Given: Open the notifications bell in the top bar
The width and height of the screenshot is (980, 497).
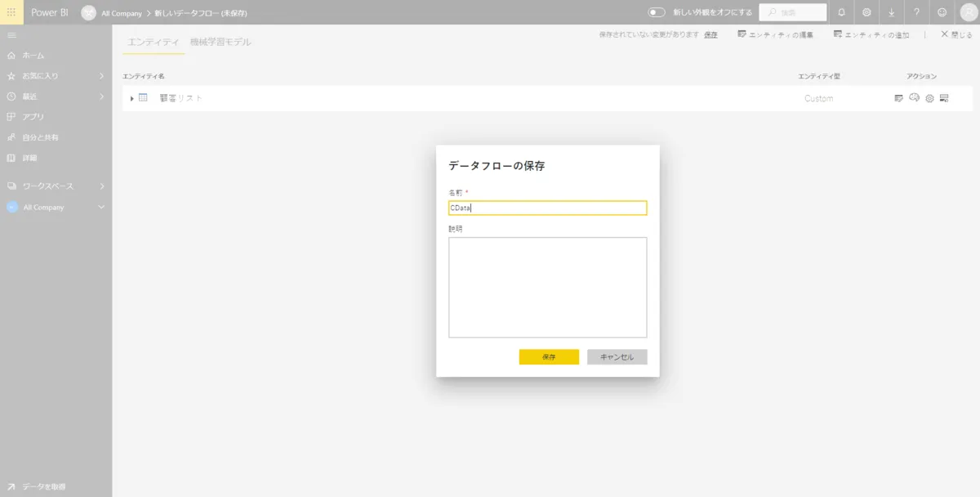Looking at the screenshot, I should (841, 12).
